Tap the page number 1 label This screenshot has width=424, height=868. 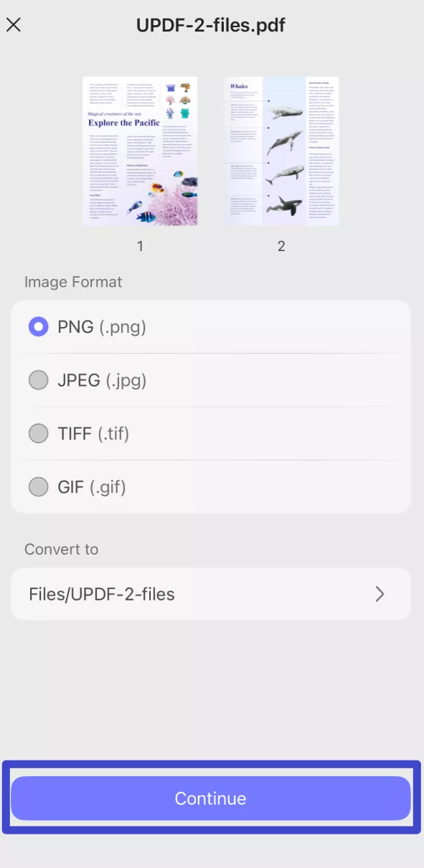pos(140,246)
